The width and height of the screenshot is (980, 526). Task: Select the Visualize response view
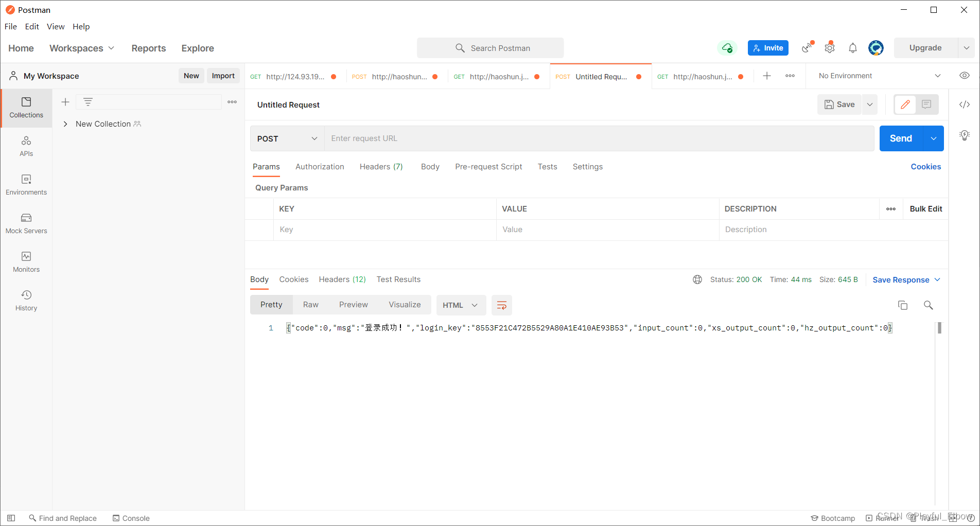[405, 305]
